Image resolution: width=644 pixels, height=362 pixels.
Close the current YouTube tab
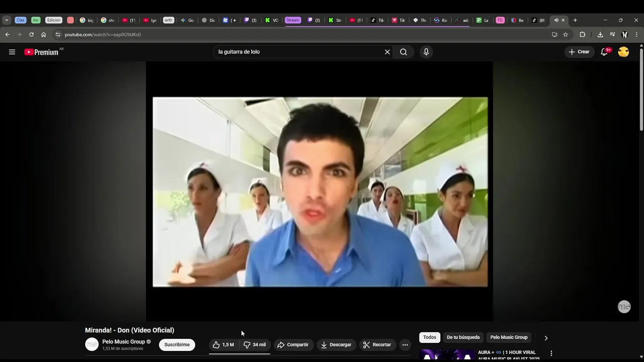563,20
